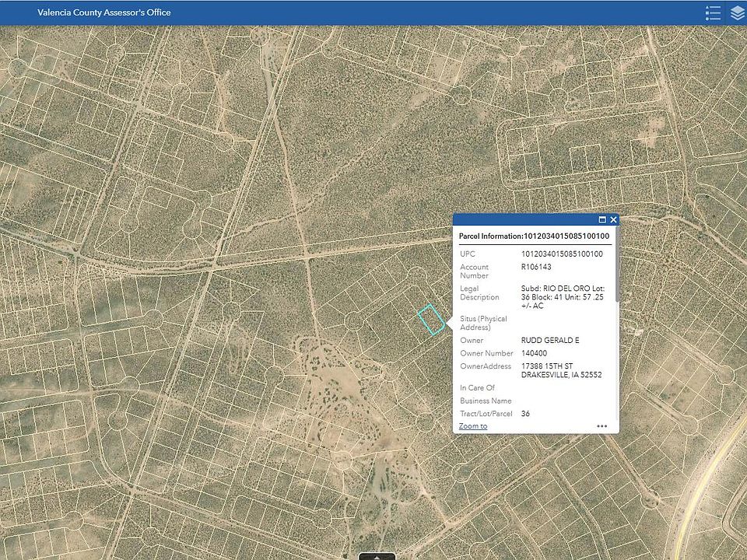The width and height of the screenshot is (747, 560).
Task: Click the Zoom to link
Action: [472, 426]
